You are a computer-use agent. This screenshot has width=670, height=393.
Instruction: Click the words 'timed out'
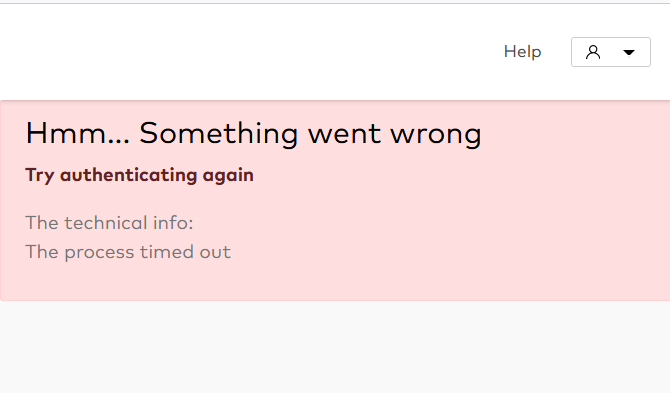coord(185,252)
